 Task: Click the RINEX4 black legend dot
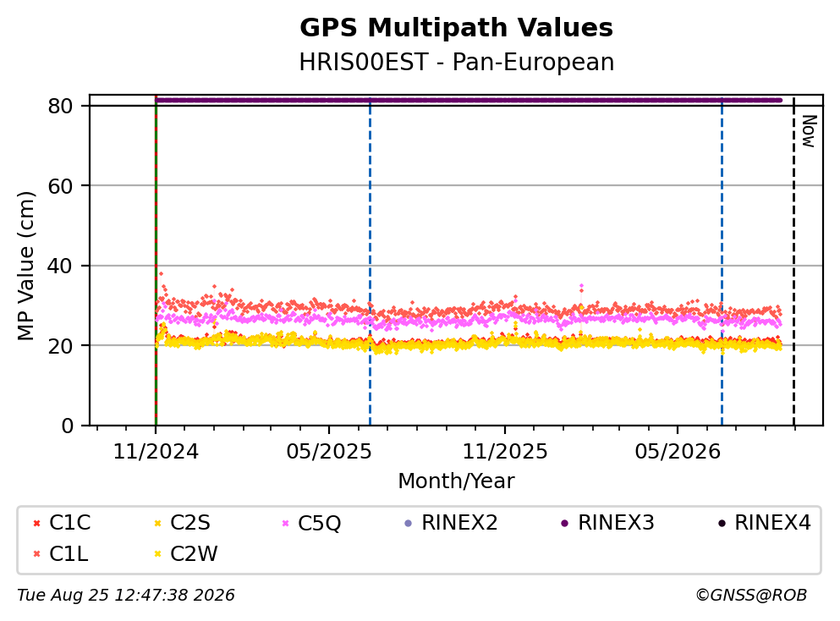(722, 524)
